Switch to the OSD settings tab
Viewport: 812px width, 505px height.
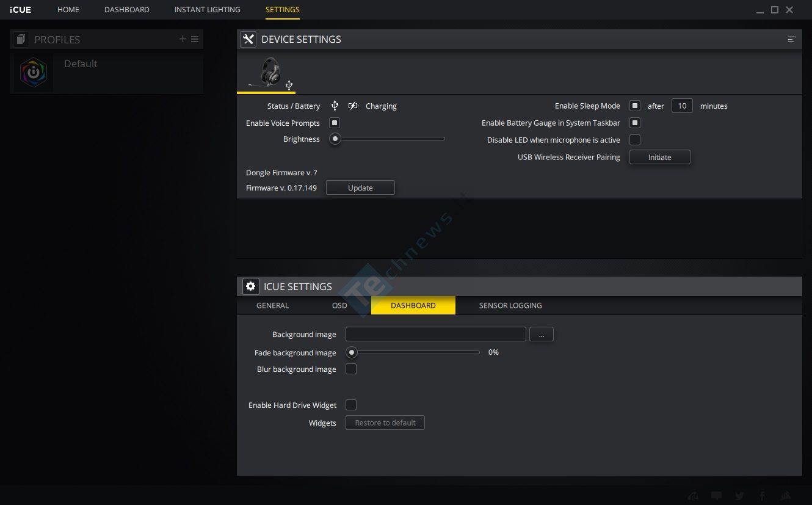(x=339, y=305)
